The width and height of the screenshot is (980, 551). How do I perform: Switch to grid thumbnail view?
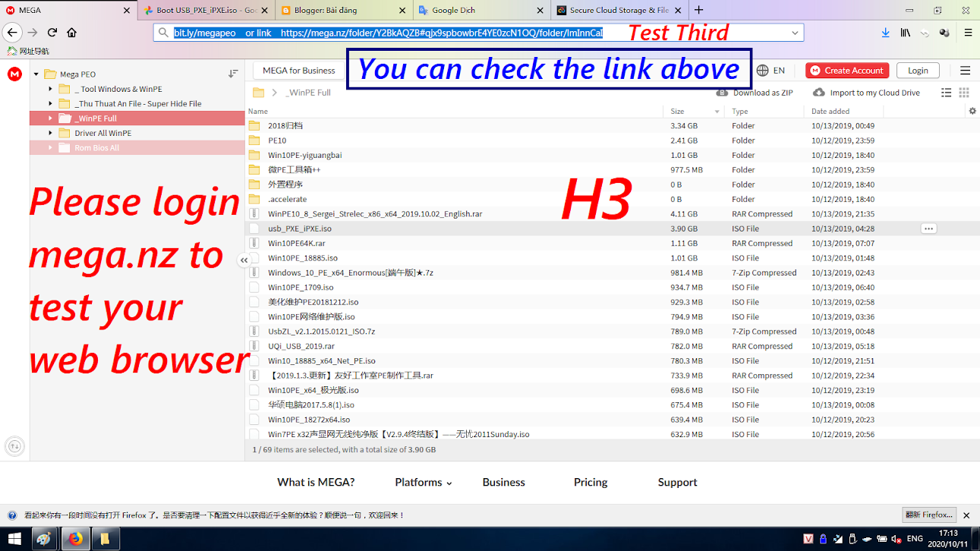[964, 93]
